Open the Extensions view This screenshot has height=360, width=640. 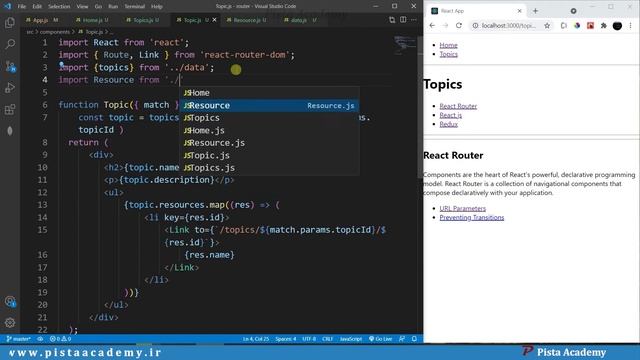pos(10,109)
